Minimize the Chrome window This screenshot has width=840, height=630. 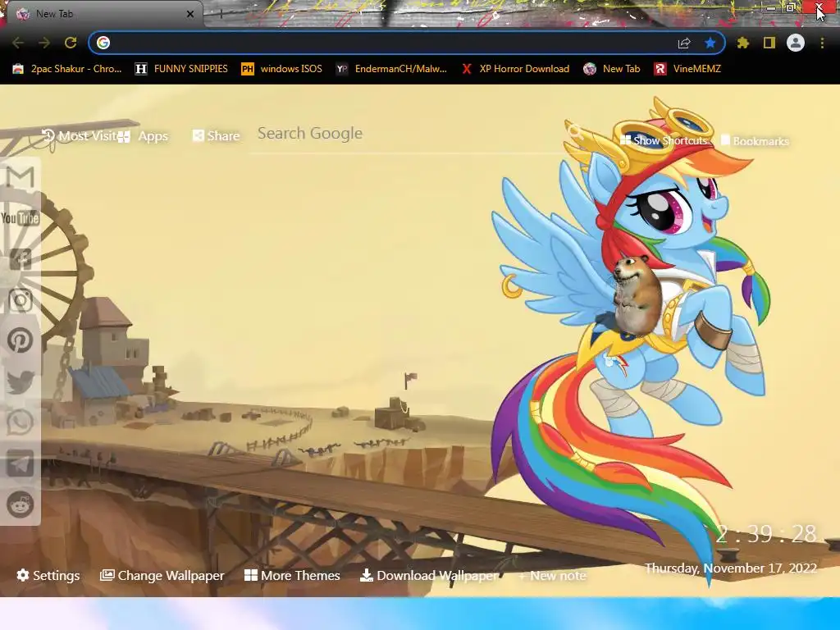pos(771,7)
